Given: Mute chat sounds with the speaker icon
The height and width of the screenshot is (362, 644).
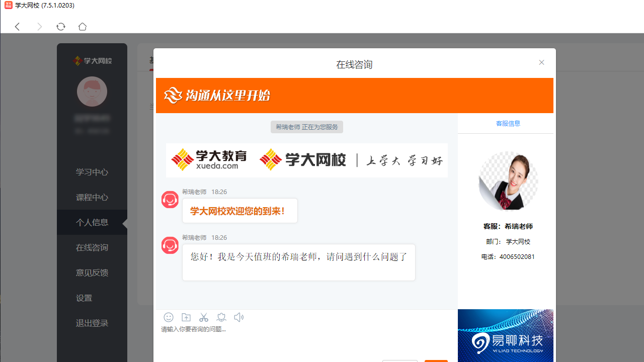Looking at the screenshot, I should coord(238,317).
